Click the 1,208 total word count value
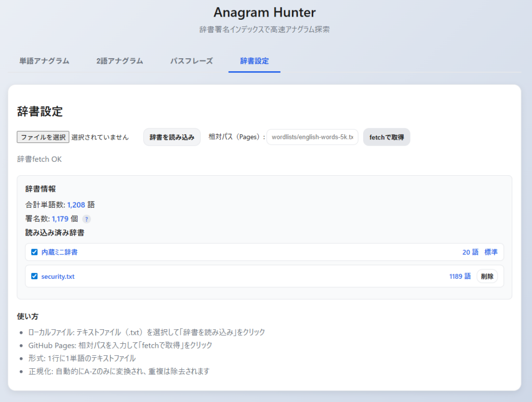Image resolution: width=532 pixels, height=402 pixels. [x=76, y=204]
